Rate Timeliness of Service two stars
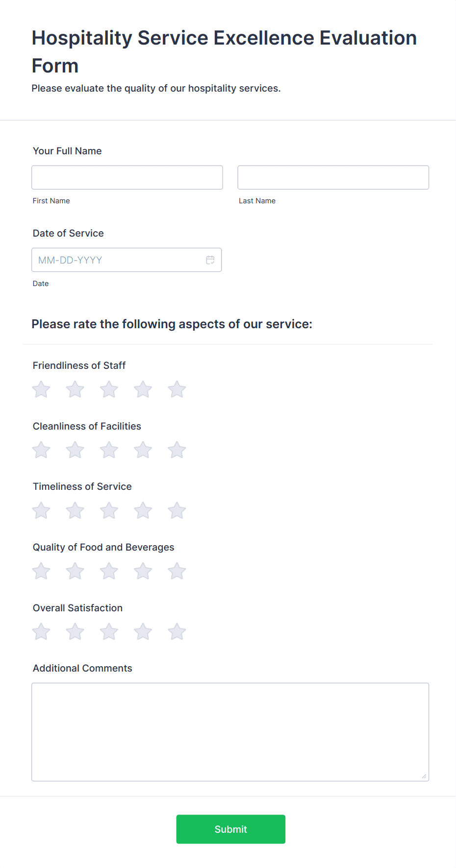The image size is (456, 868). coord(75,511)
